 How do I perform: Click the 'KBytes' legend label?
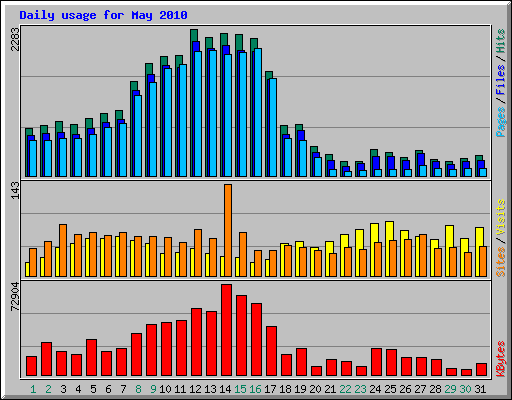501,359
